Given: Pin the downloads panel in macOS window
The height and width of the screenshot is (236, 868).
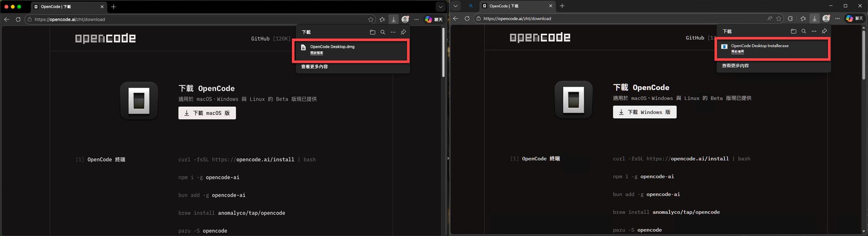Looking at the screenshot, I should (403, 32).
